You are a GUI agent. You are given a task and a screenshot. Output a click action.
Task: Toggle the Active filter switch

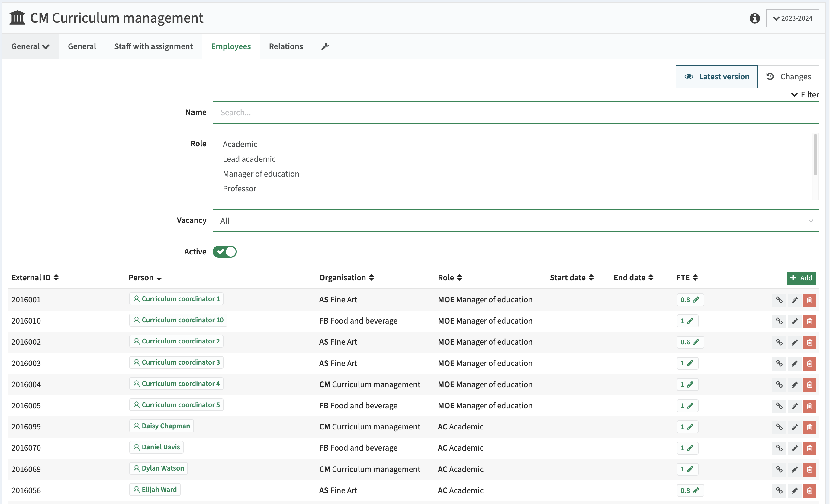[x=225, y=252]
